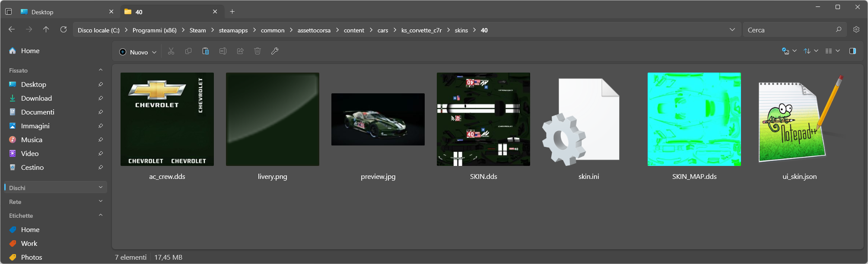The image size is (868, 264).
Task: Go to Download in the sidebar
Action: tap(36, 99)
